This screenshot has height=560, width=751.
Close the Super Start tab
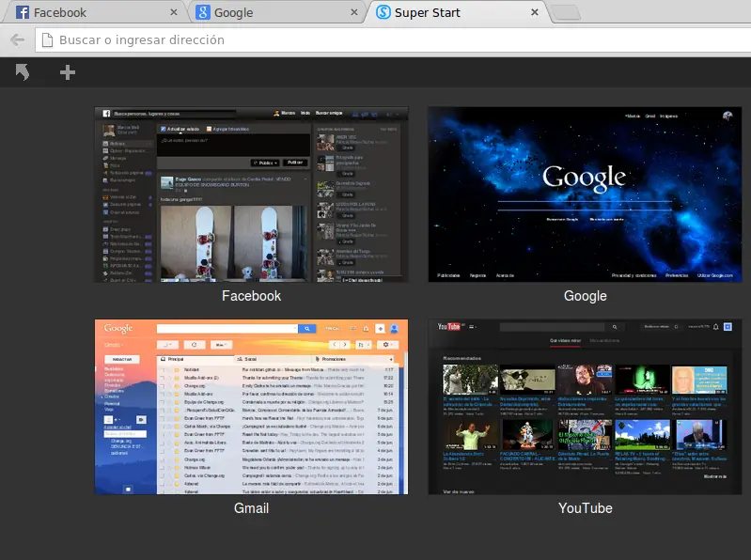click(x=535, y=12)
